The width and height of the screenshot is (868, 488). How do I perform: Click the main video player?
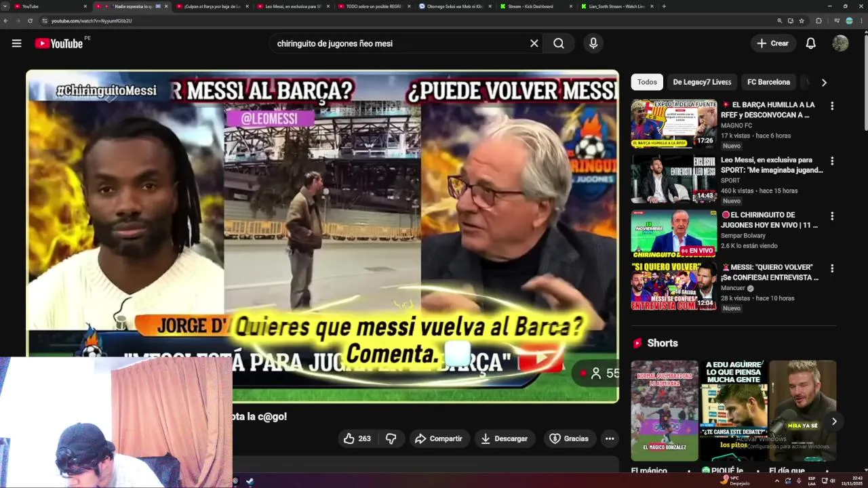(322, 237)
